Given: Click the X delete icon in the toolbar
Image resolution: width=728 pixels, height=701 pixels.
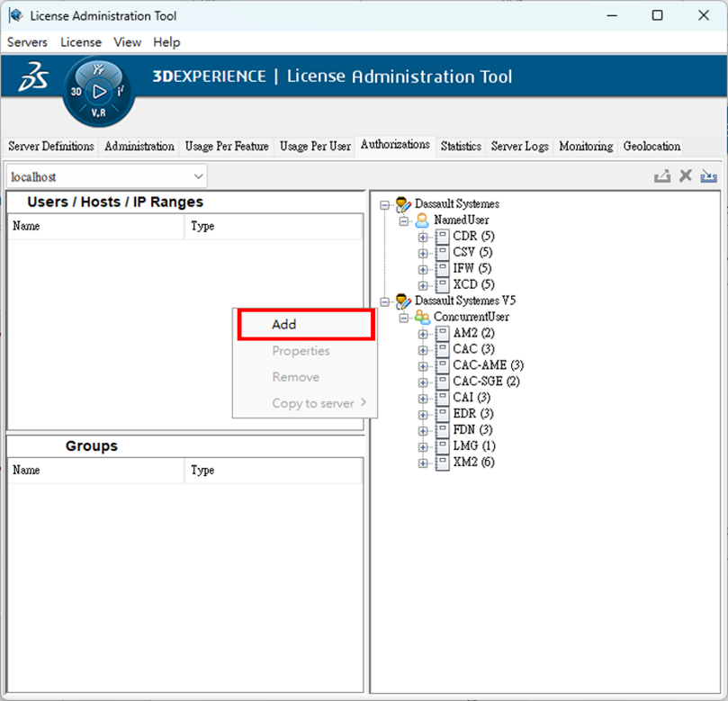Looking at the screenshot, I should [x=686, y=176].
